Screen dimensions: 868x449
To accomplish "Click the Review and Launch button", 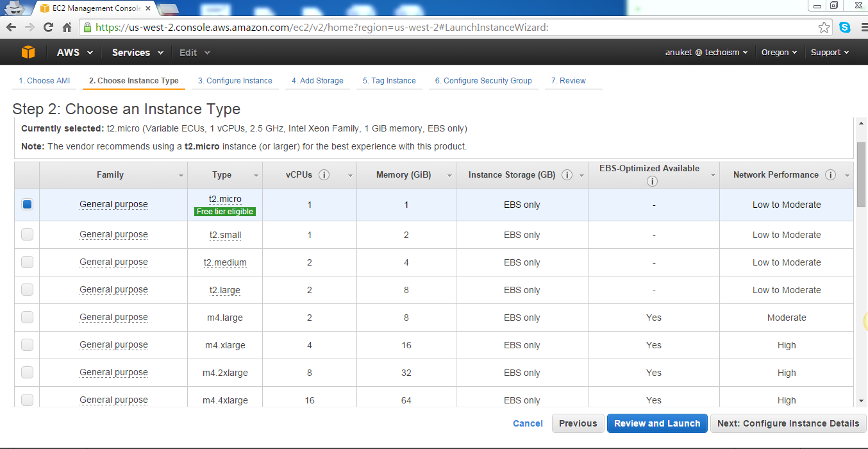I will (x=657, y=423).
